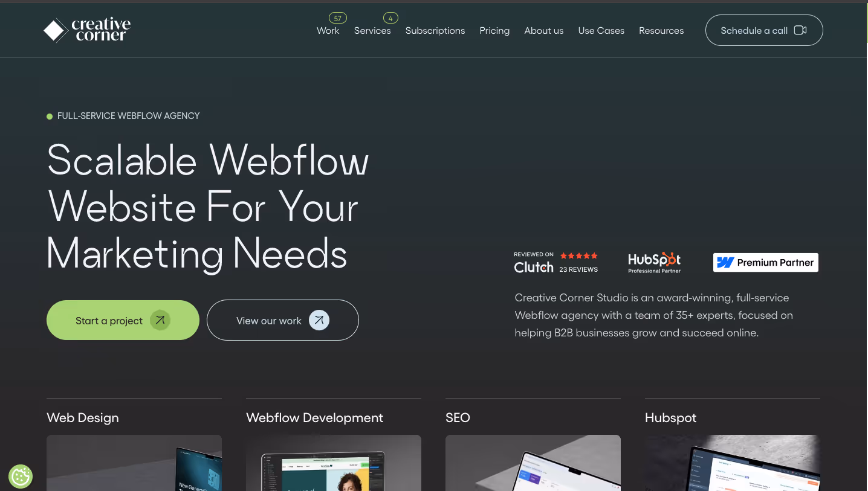The image size is (868, 491).
Task: Open the SEO service heading
Action: 458,418
